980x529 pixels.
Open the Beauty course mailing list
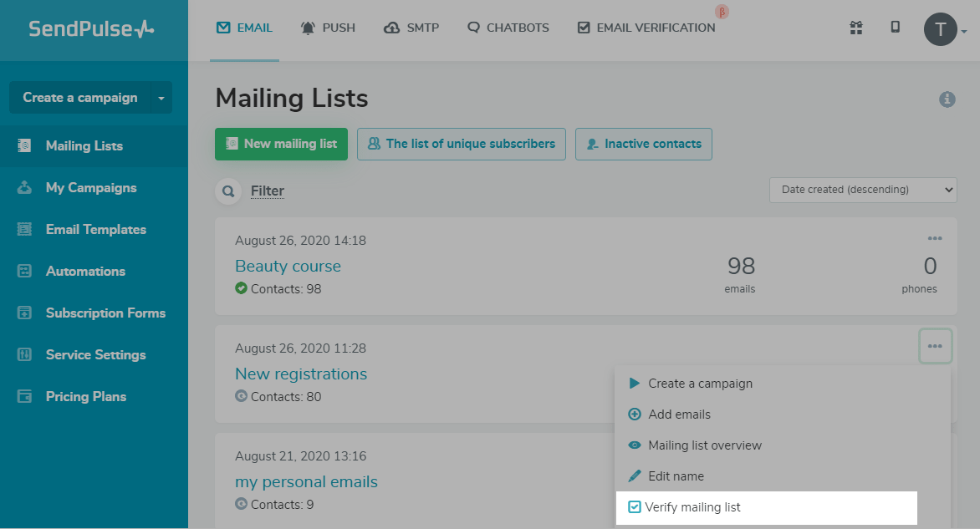tap(288, 266)
